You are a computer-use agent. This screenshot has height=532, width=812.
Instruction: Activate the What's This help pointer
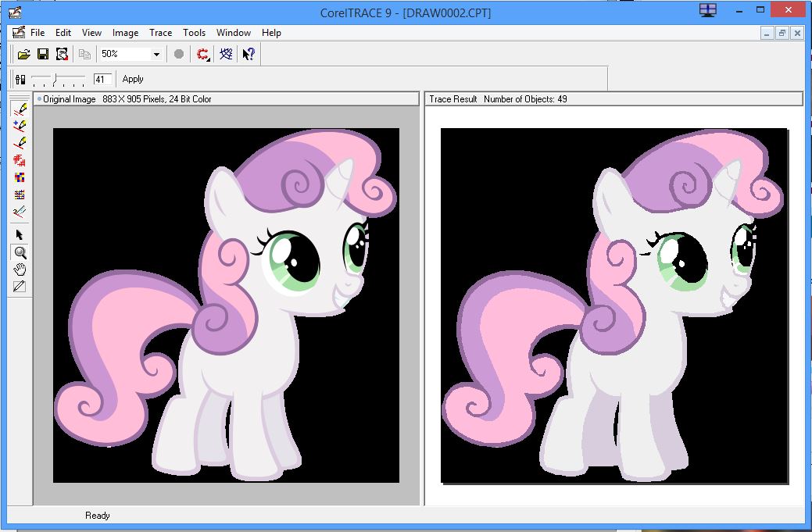point(249,54)
